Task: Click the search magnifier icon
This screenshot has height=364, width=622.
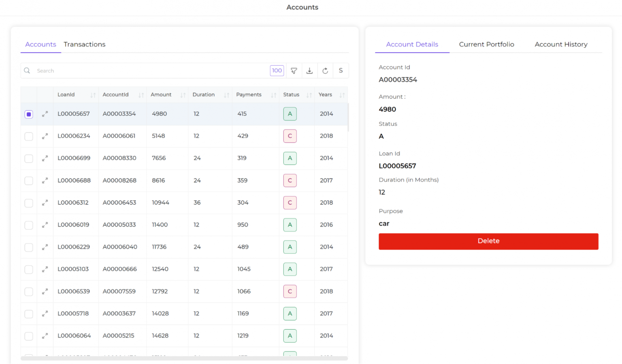Action: (x=27, y=70)
